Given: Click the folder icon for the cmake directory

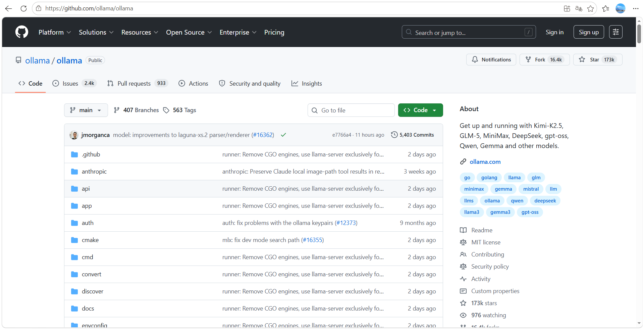Looking at the screenshot, I should (74, 240).
